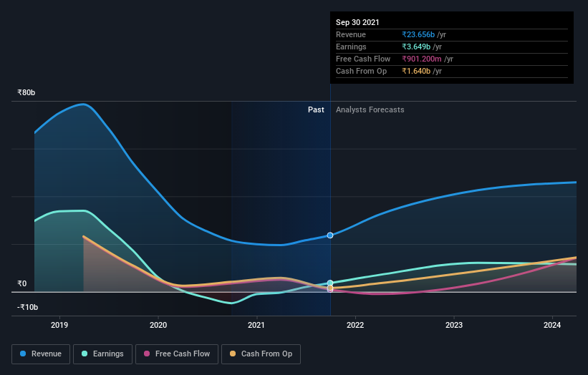Click the pink Free Cash Flow legend dot

(147, 354)
